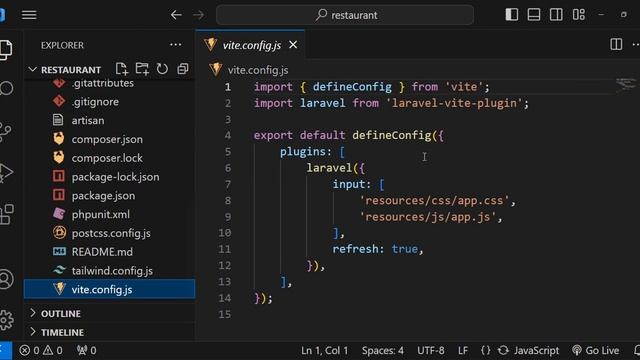Open the Extensions view

click(6, 214)
